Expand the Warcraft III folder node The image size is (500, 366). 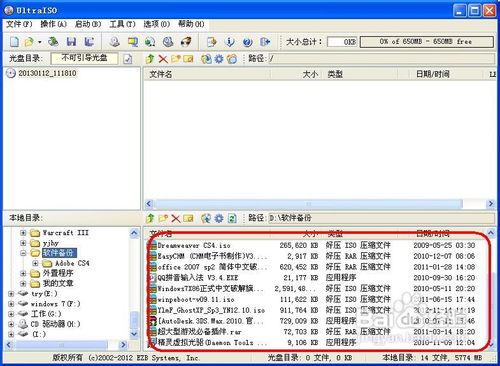click(x=23, y=233)
